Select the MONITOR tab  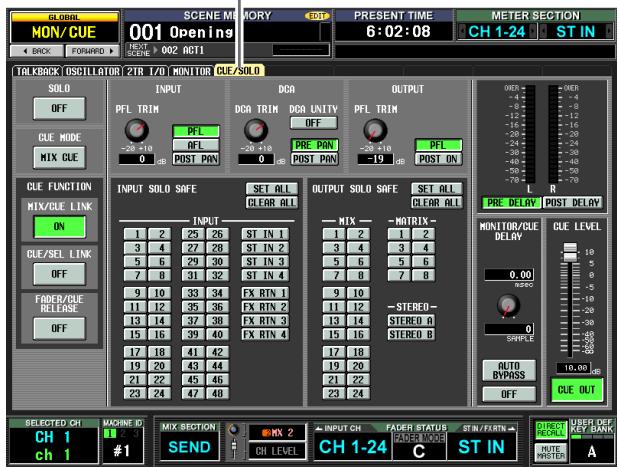(192, 71)
